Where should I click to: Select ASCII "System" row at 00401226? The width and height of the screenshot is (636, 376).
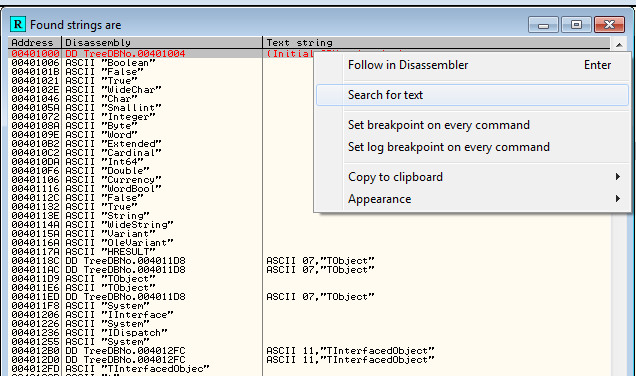pyautogui.click(x=309, y=323)
